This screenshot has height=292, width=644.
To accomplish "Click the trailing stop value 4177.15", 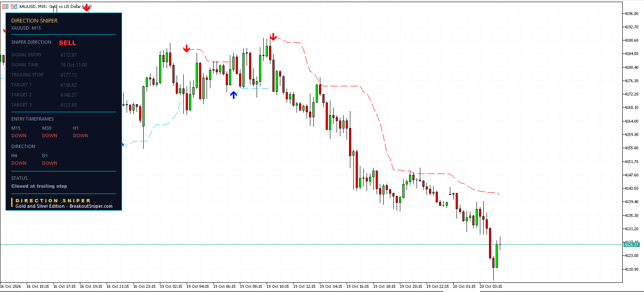I will 69,75.
